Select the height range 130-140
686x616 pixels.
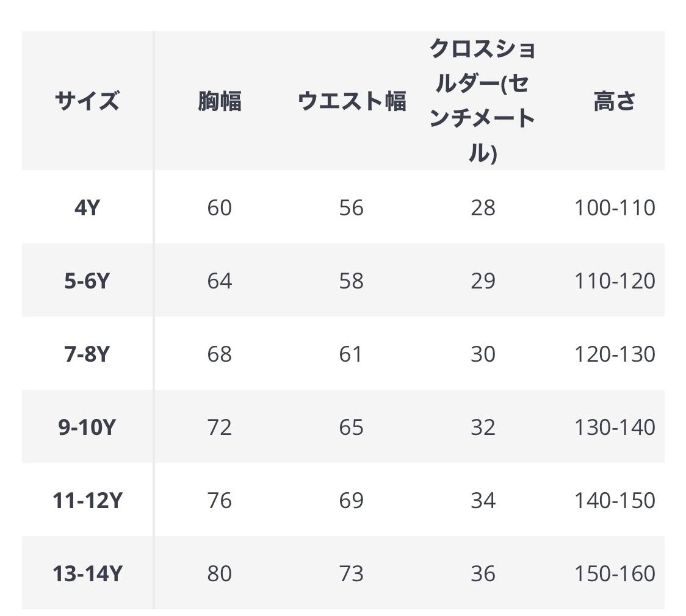point(615,428)
